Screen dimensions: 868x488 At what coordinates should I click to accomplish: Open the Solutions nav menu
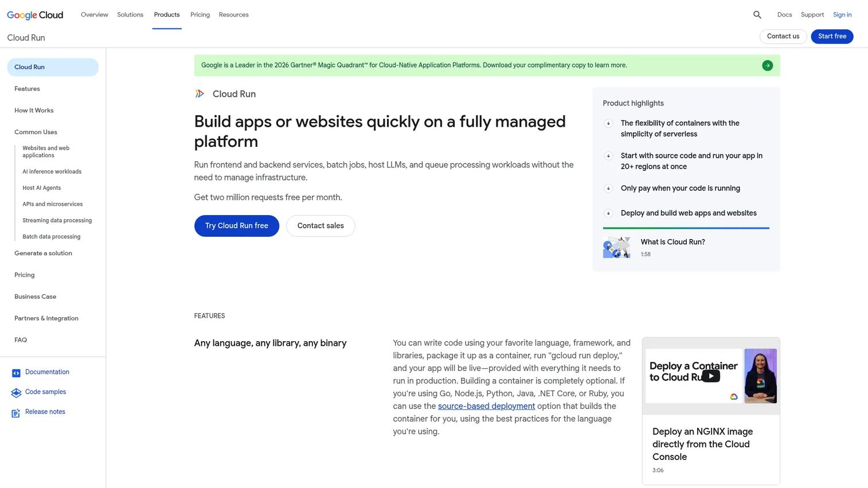[x=130, y=15]
